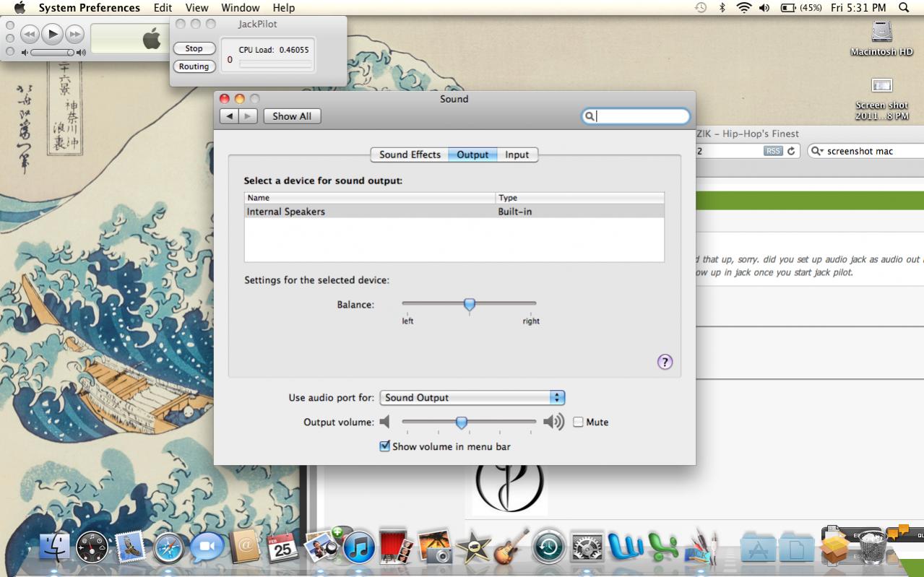Switch to the Sound Effects tab

pos(410,155)
